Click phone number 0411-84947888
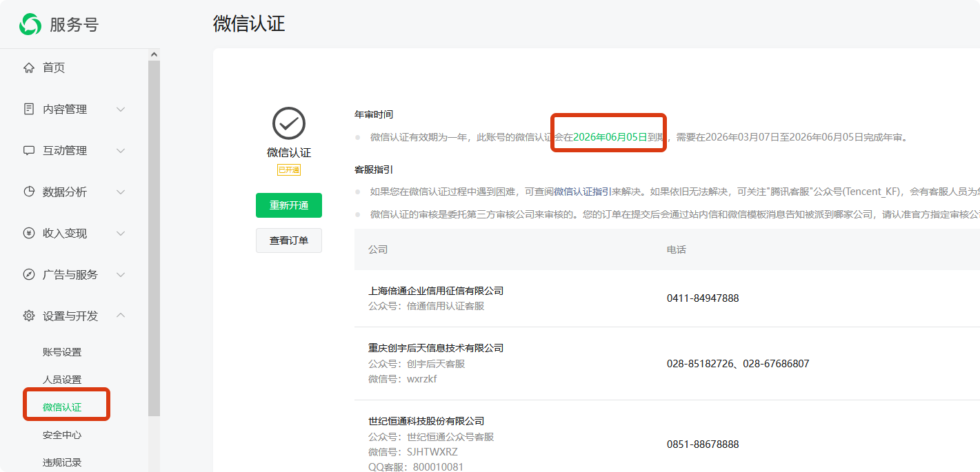The height and width of the screenshot is (472, 980). pyautogui.click(x=703, y=298)
